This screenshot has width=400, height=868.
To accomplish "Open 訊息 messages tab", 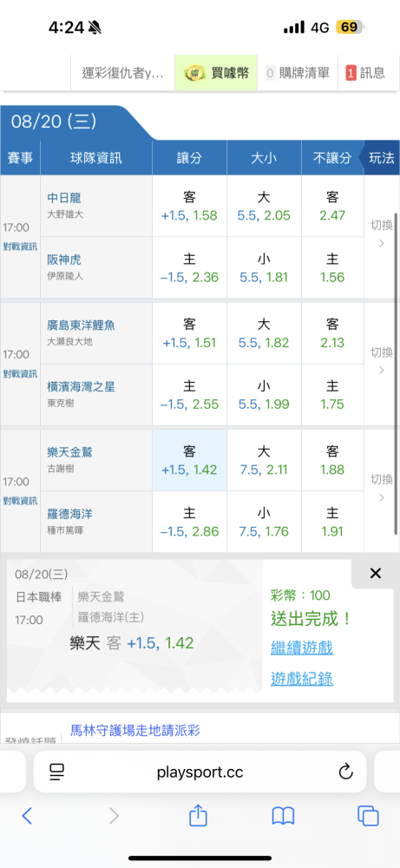I will pos(367,73).
